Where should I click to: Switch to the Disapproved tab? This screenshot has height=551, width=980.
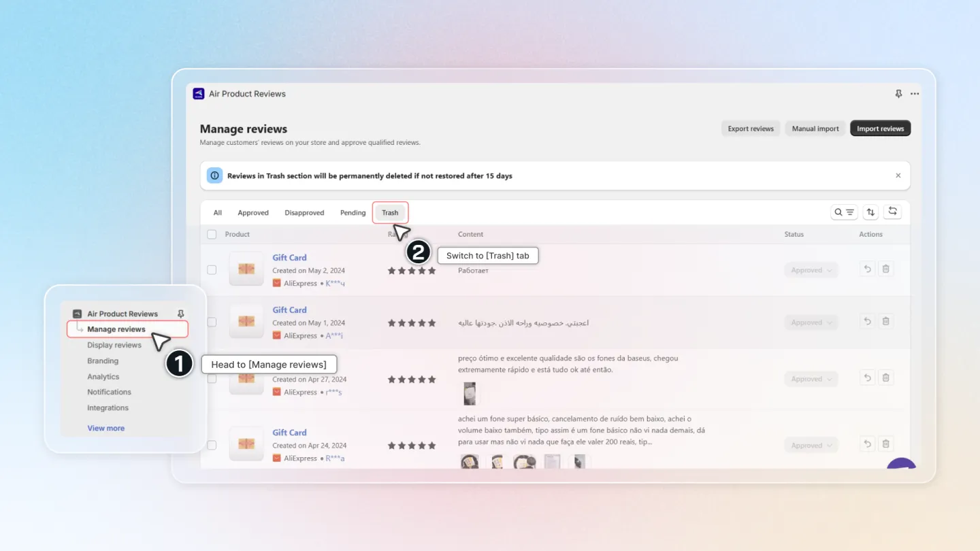[304, 213]
